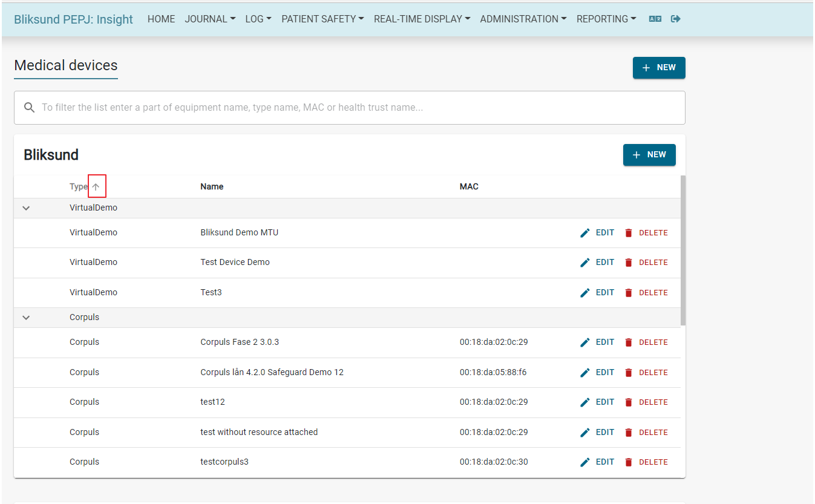This screenshot has width=815, height=504.
Task: Sort by the Name column header
Action: pos(212,187)
